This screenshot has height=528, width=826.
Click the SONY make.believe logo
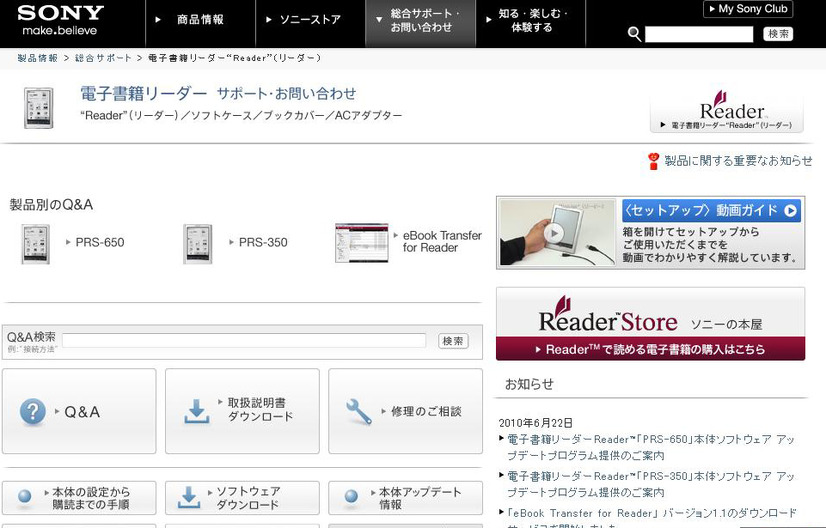tap(60, 21)
